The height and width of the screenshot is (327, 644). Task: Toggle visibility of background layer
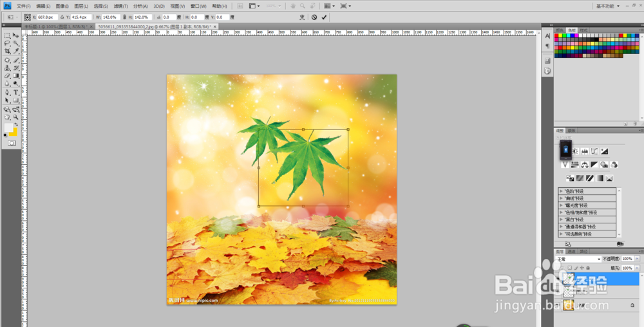coord(558,304)
